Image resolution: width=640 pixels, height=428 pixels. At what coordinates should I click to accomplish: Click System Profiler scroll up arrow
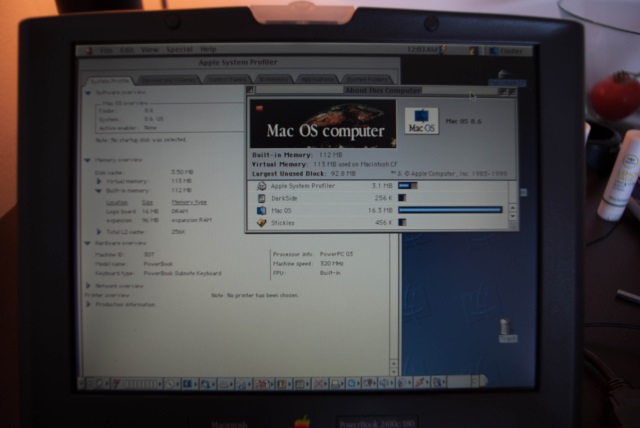point(393,363)
